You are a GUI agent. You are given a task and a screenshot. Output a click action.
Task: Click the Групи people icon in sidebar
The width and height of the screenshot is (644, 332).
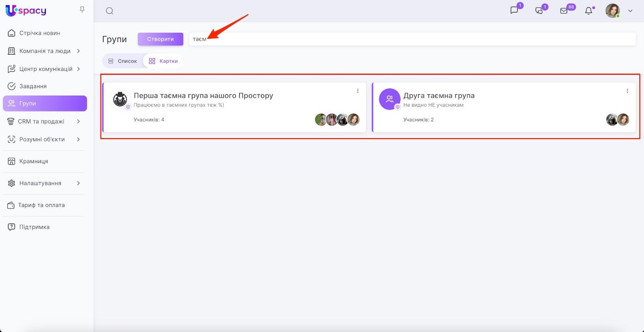click(12, 103)
